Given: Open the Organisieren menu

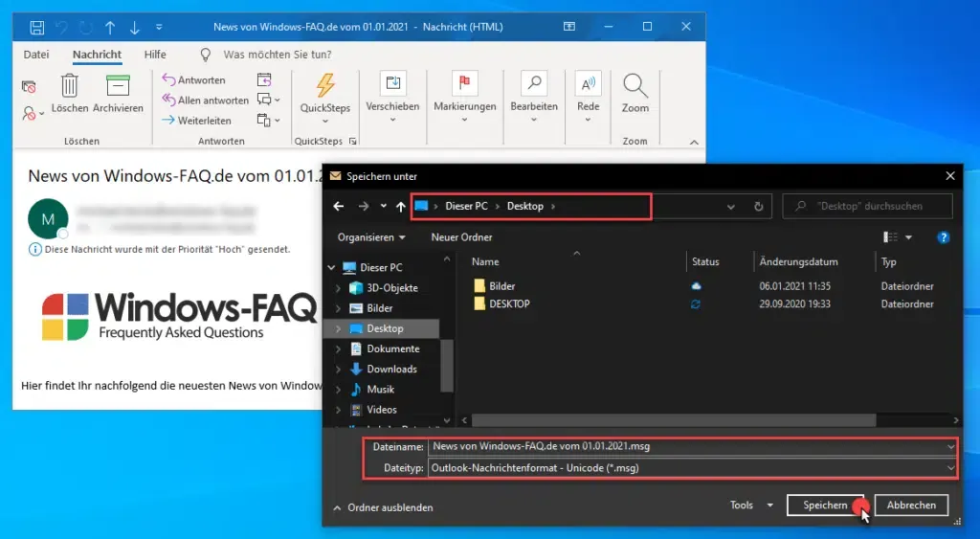Looking at the screenshot, I should pyautogui.click(x=371, y=237).
